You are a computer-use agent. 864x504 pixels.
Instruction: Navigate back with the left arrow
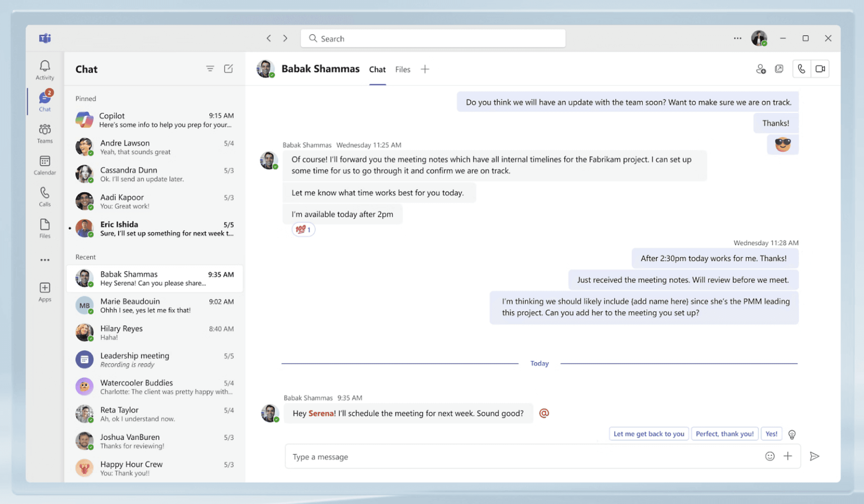point(269,38)
